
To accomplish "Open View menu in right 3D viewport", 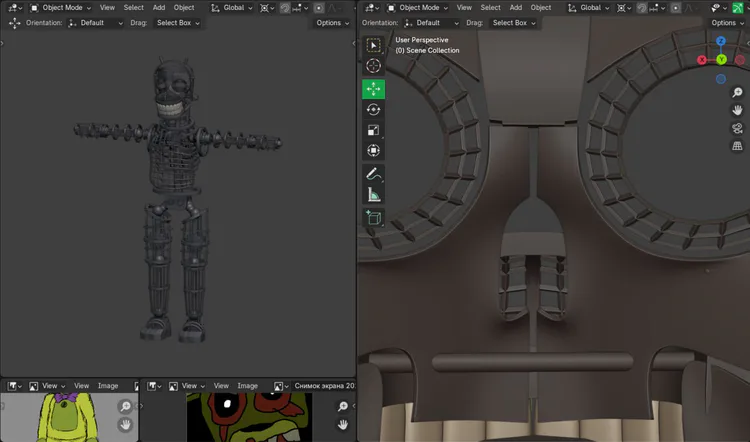I will [464, 8].
